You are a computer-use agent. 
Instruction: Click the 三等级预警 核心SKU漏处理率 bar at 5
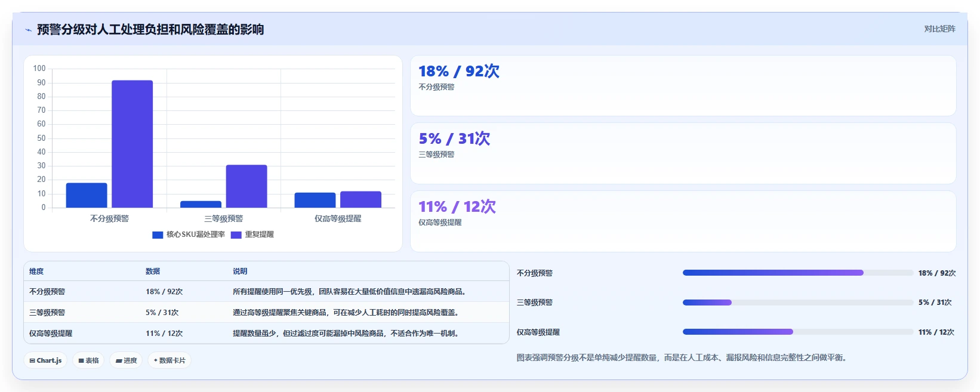tap(201, 204)
